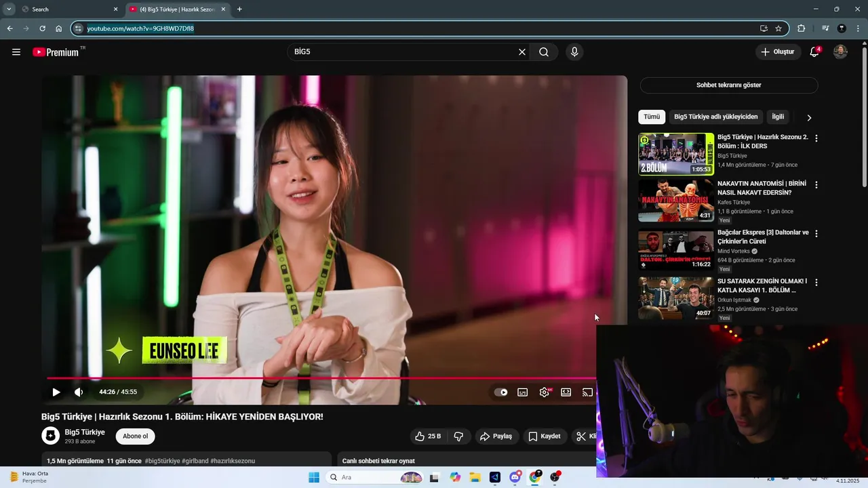Switch to theater mode
Image resolution: width=868 pixels, height=488 pixels.
tap(566, 392)
